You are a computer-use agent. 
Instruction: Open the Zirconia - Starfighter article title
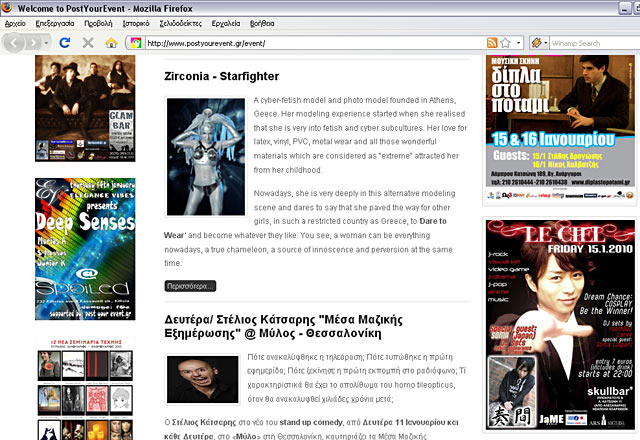click(x=222, y=76)
